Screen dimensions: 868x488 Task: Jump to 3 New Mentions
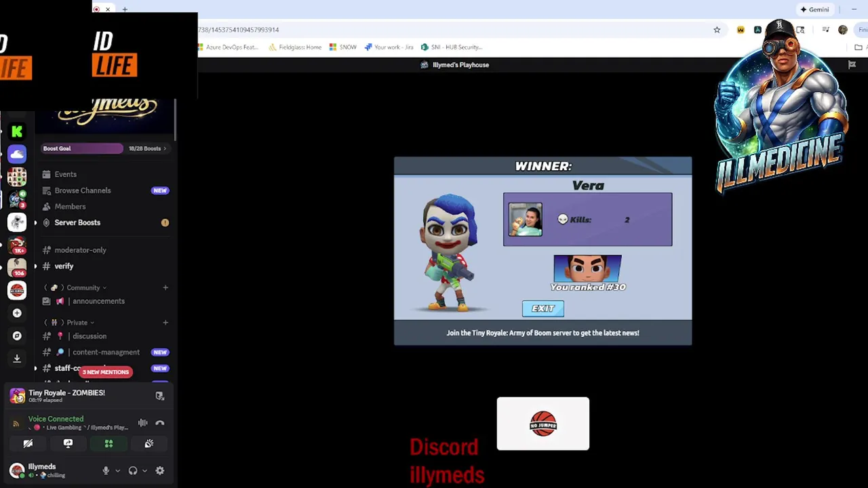106,372
